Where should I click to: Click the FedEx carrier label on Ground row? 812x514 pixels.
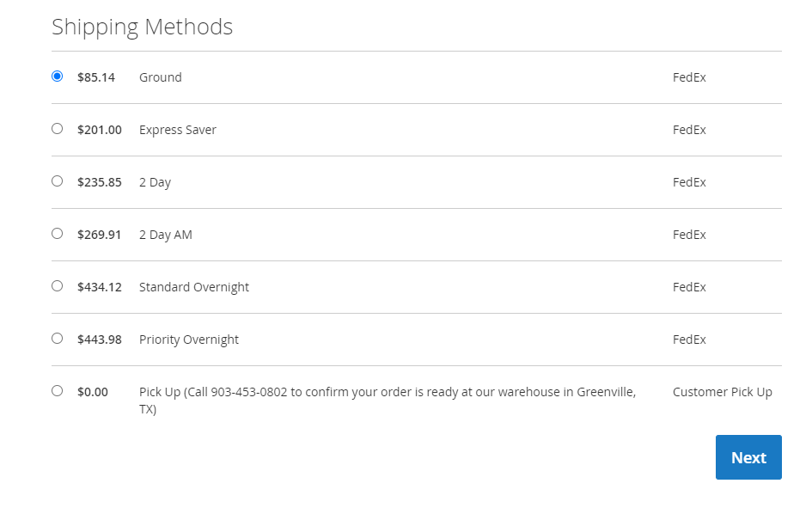[x=689, y=76]
